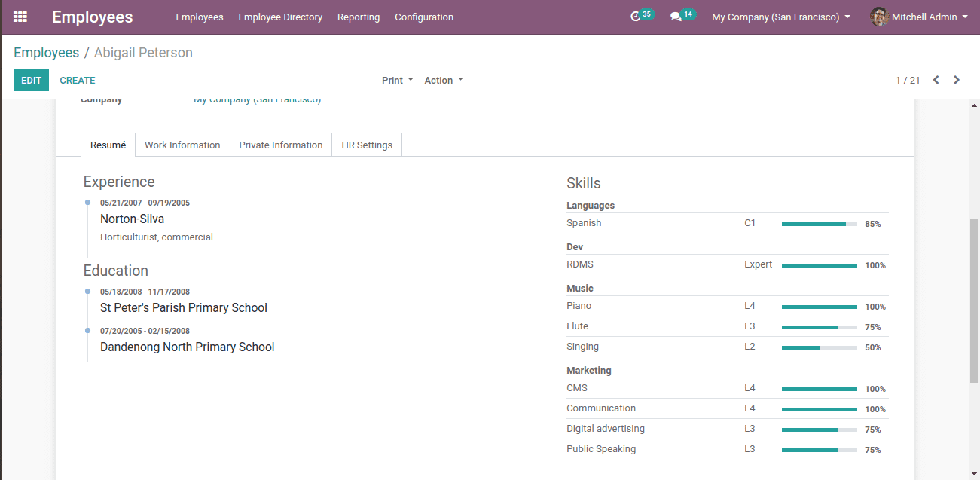
Task: Switch to Private Information tab
Action: pyautogui.click(x=281, y=145)
